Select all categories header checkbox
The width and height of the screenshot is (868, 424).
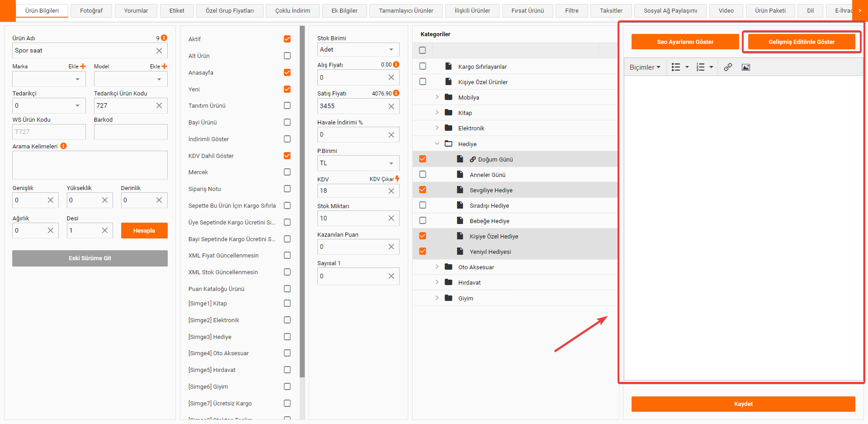click(423, 50)
